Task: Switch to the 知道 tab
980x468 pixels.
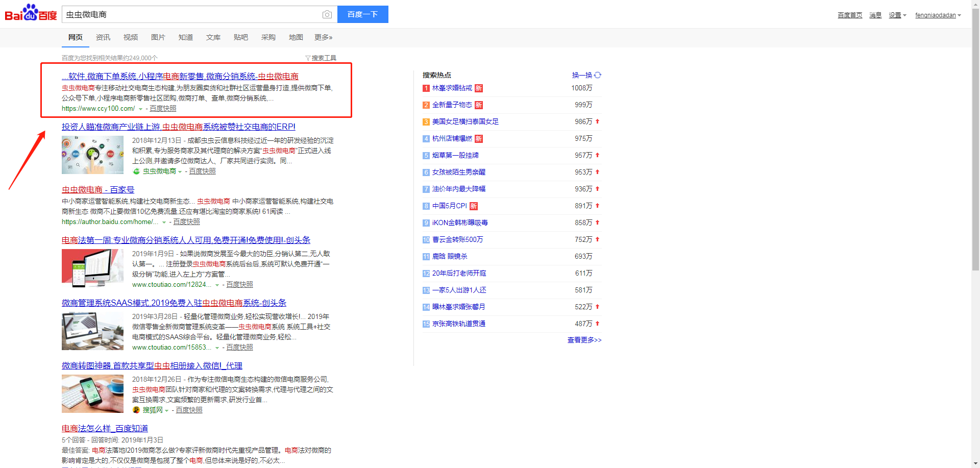Action: pos(185,37)
